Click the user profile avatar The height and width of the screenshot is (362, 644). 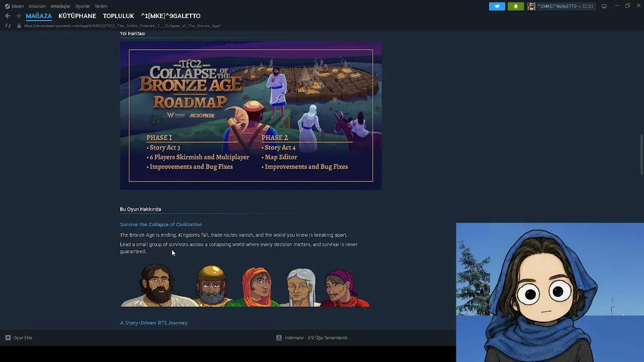[531, 6]
